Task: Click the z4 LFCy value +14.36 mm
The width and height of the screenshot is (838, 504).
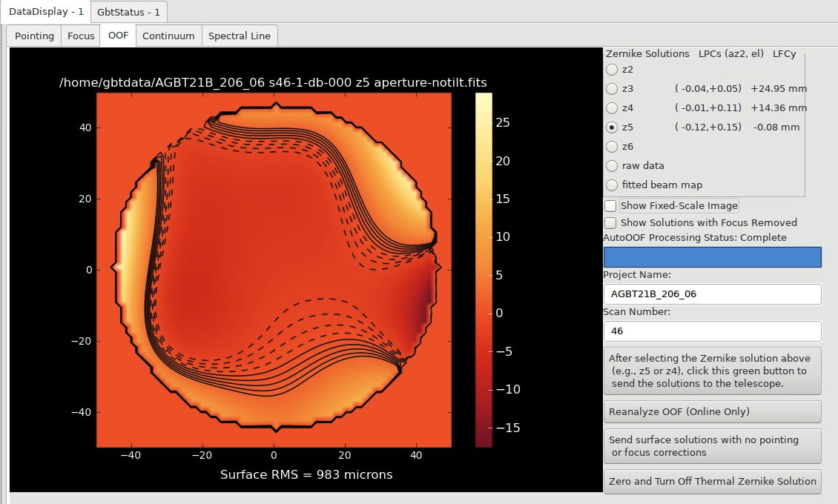Action: point(779,108)
